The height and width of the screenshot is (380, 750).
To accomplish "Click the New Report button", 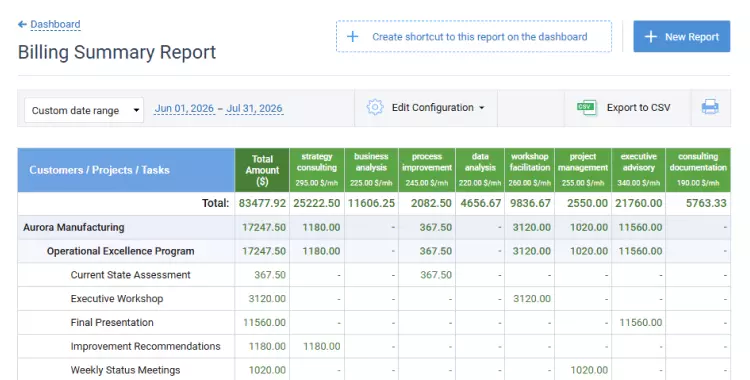I will point(682,36).
